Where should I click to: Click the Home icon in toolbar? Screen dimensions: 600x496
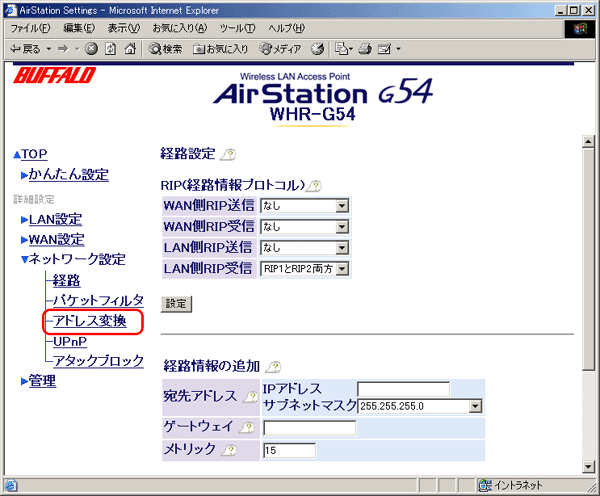pyautogui.click(x=130, y=49)
